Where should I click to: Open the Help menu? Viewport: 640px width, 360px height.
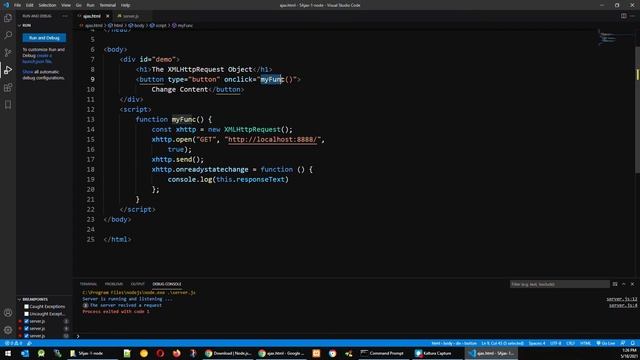(x=125, y=5)
